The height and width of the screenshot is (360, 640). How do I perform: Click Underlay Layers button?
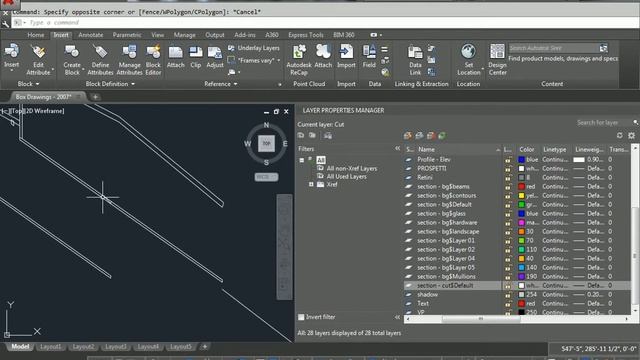[254, 48]
